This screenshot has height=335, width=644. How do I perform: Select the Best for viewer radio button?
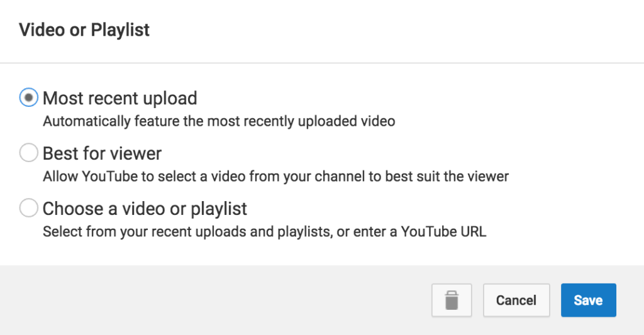tap(29, 153)
